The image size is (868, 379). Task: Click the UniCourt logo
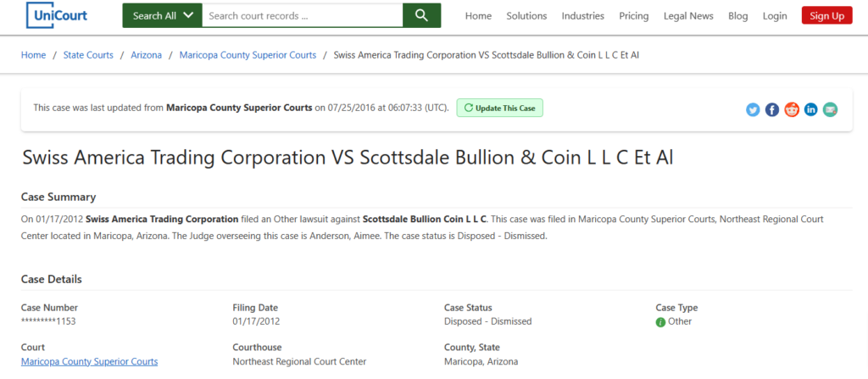pyautogui.click(x=57, y=15)
